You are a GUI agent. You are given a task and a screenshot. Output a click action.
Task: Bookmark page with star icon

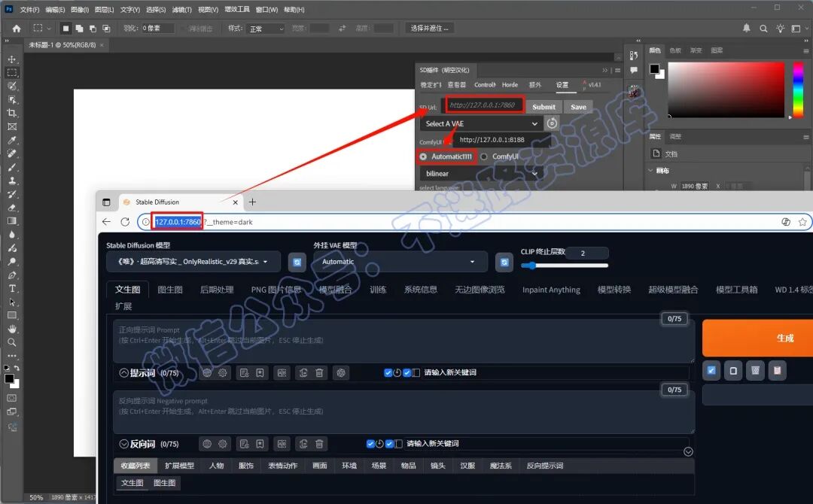802,222
